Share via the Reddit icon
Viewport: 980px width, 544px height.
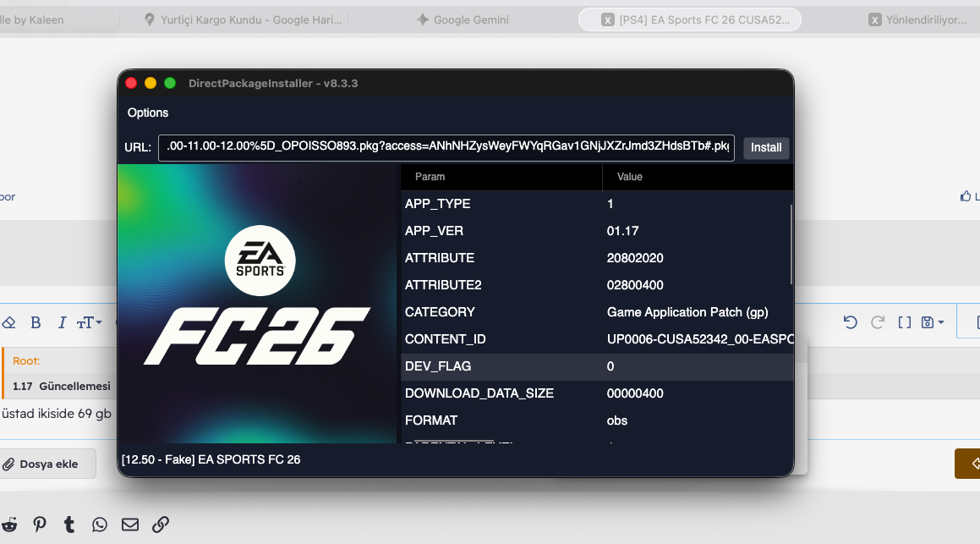coord(9,525)
